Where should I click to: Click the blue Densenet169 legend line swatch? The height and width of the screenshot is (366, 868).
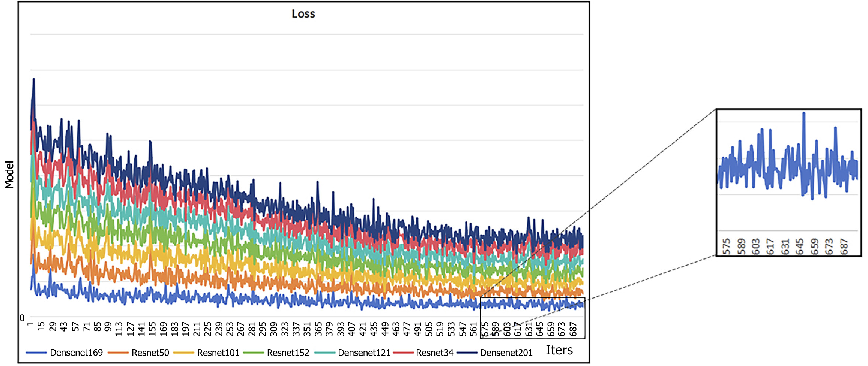click(36, 353)
